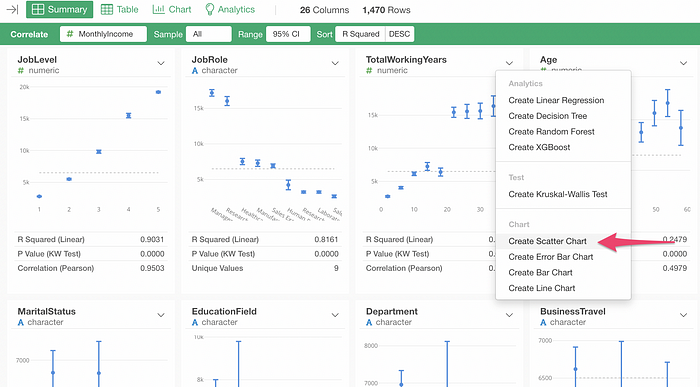Choose Create XGBoost from menu
The height and width of the screenshot is (387, 700).
coord(563,147)
